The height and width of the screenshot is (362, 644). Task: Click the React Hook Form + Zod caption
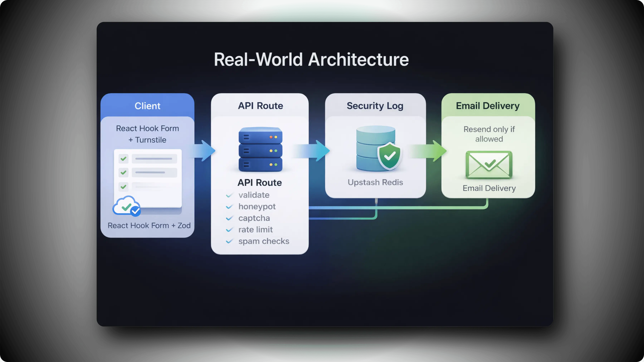pos(149,225)
